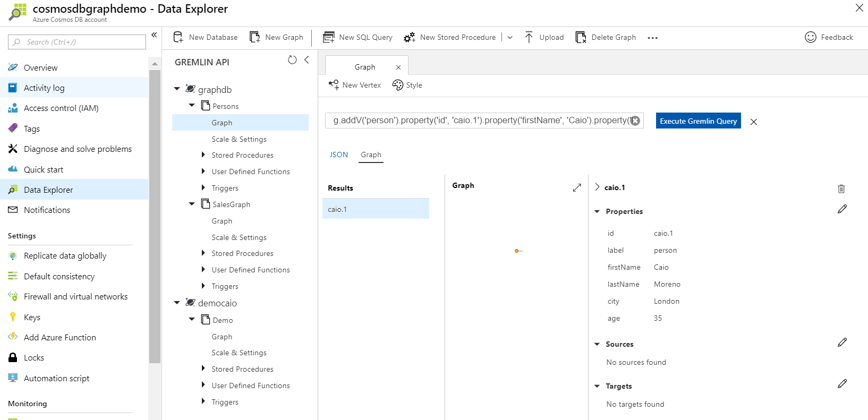Click the left menu vertical scrollbar
Image resolution: width=868 pixels, height=420 pixels.
coord(155,216)
